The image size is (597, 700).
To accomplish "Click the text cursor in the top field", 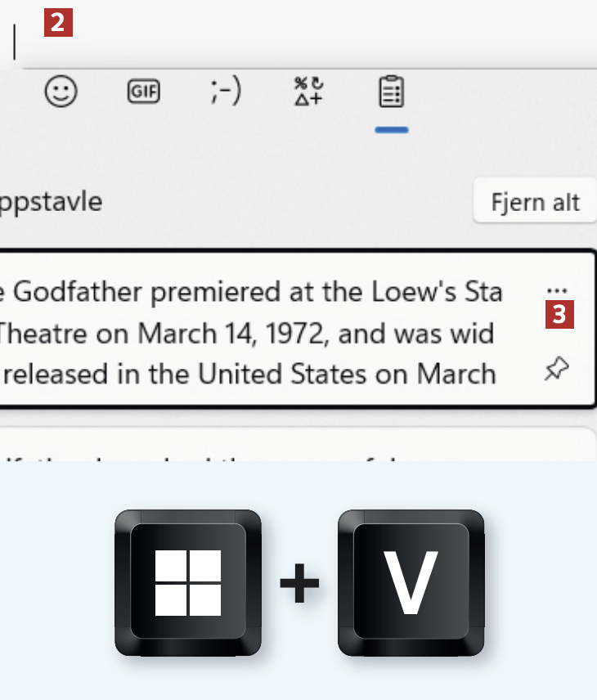I will (15, 42).
